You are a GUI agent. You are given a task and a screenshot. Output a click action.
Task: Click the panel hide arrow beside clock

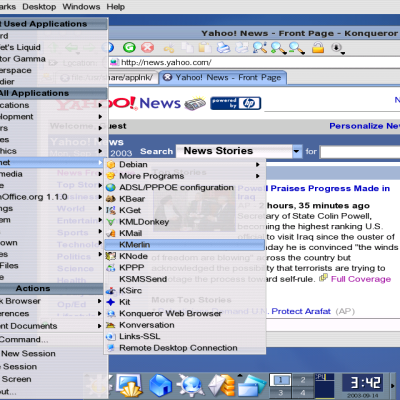pos(393,386)
